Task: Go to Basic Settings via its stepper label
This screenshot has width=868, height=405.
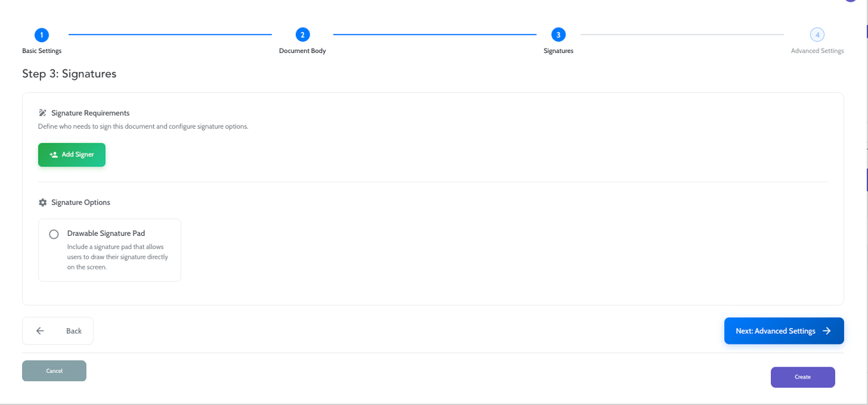Action: tap(41, 50)
